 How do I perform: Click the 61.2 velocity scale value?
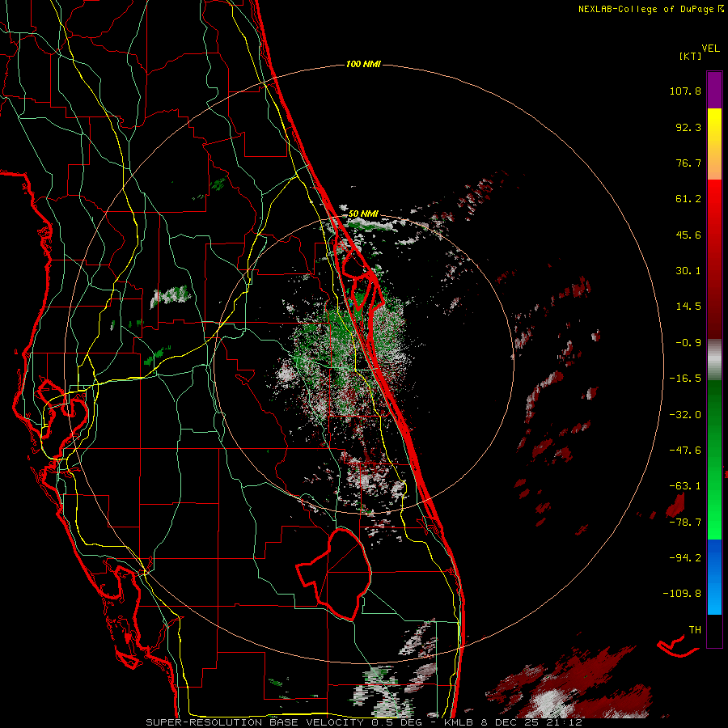tap(688, 199)
